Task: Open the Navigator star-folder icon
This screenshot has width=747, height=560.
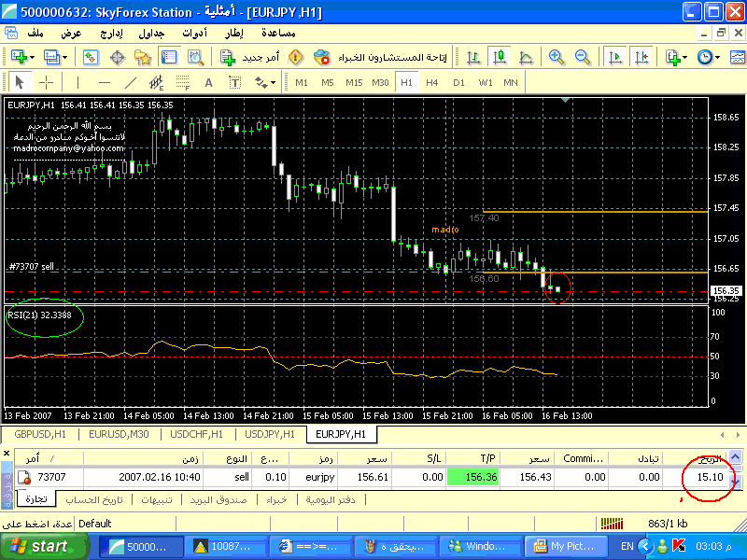Action: click(x=145, y=57)
